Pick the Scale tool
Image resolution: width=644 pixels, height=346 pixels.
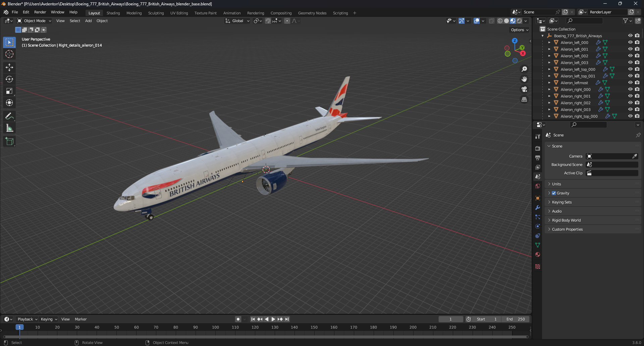coord(9,91)
